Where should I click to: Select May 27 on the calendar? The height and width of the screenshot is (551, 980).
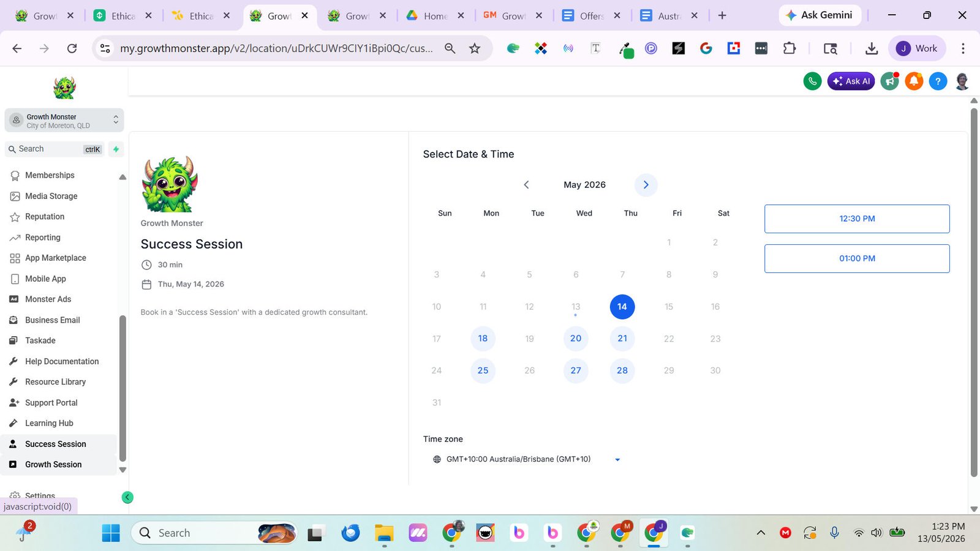(576, 370)
